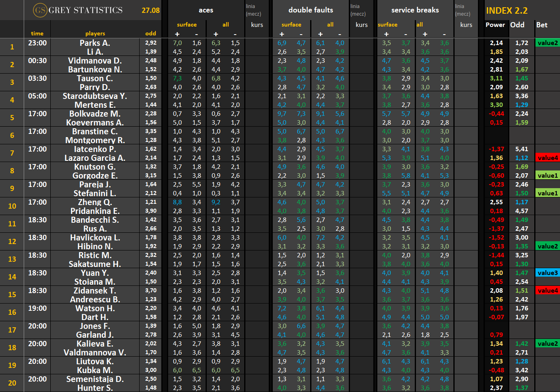The height and width of the screenshot is (392, 560).
Task: Select player name Liutova K.
Action: point(95,361)
